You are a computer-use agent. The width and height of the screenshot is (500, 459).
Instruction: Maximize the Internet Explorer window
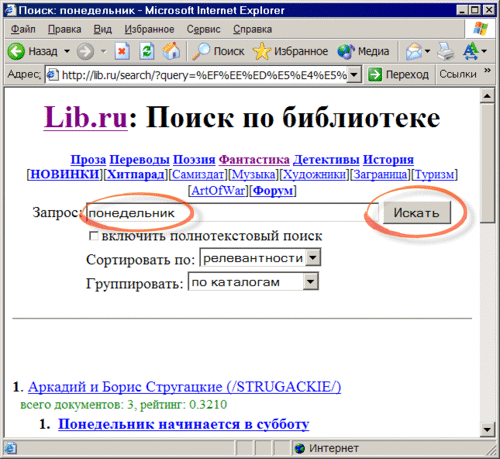coord(475,10)
